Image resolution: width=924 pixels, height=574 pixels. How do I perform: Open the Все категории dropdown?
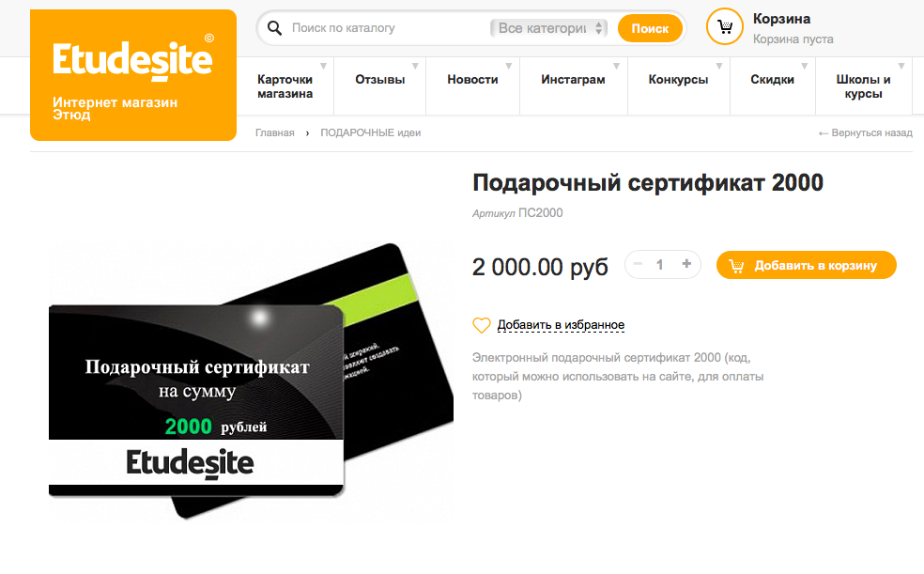point(548,27)
